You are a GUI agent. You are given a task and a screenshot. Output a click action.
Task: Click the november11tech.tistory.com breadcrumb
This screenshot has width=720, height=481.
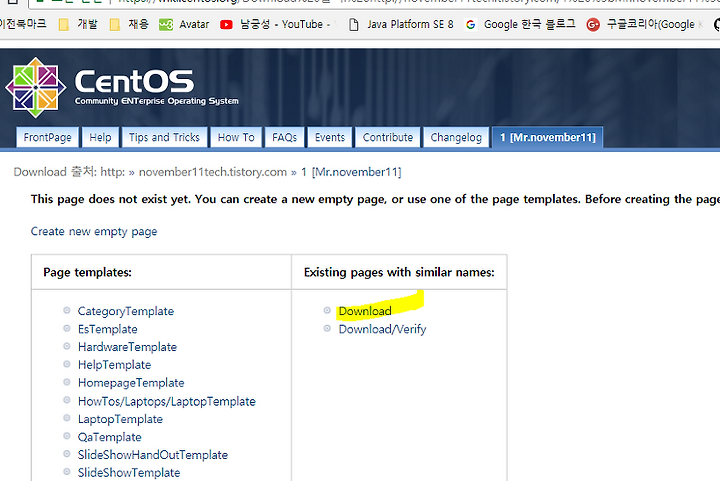(x=213, y=172)
